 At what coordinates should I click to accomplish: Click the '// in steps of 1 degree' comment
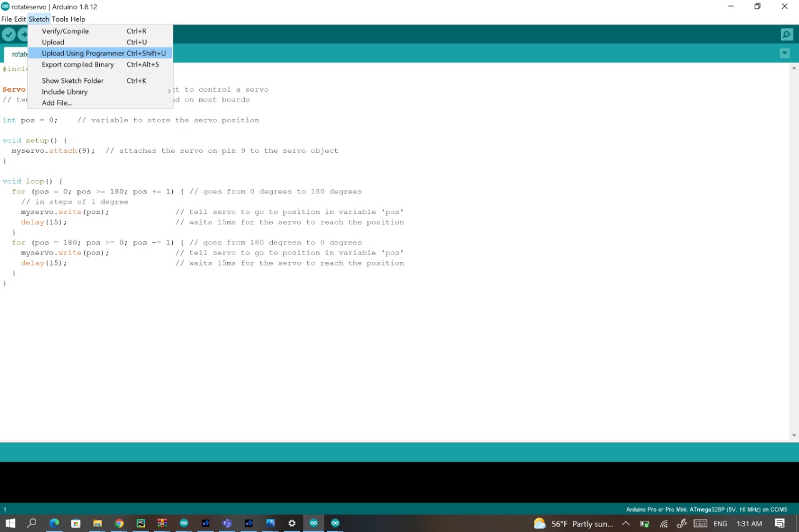pyautogui.click(x=74, y=202)
